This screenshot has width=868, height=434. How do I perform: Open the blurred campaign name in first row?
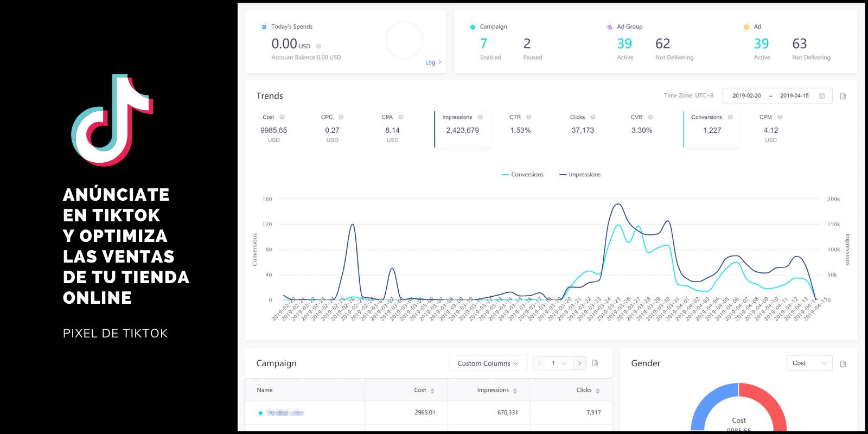coord(284,413)
